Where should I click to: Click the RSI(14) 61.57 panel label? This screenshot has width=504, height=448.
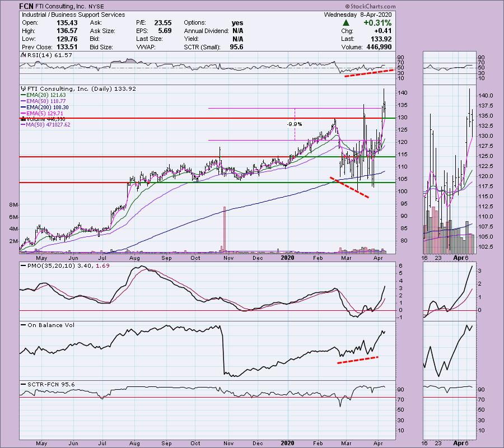(50, 55)
